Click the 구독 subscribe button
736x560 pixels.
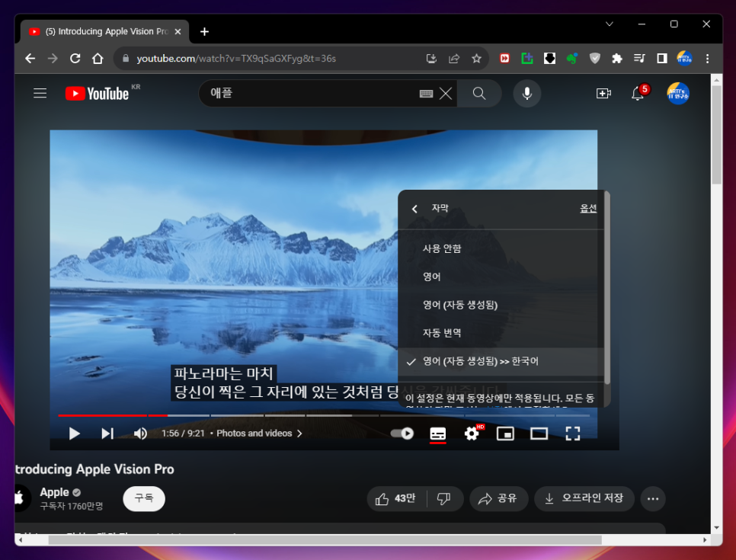[144, 498]
